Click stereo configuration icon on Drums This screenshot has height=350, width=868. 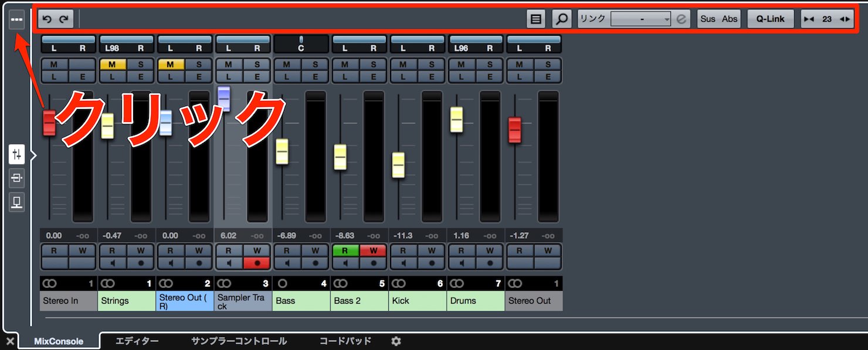[457, 284]
